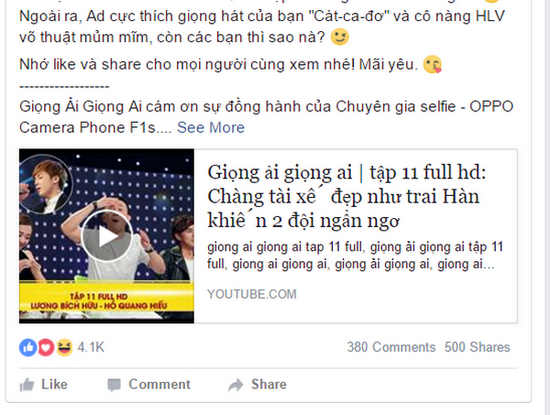Open the video thumbnail preview image
550x415 pixels.
click(107, 236)
